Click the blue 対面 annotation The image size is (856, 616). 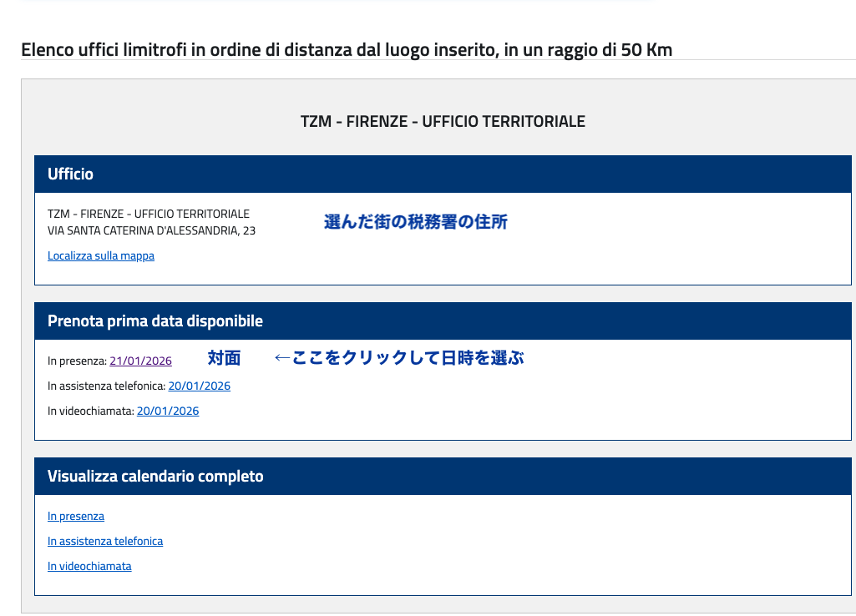(x=224, y=359)
